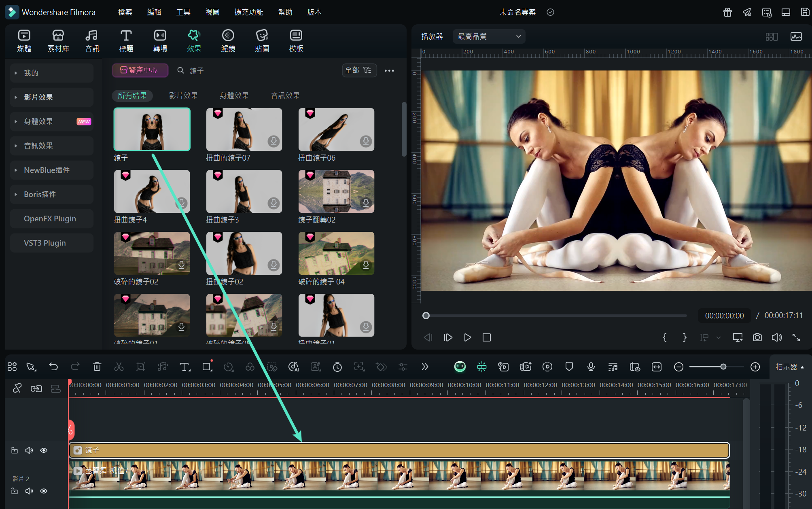Screen dimensions: 812x509
Task: Open the 檔案 menu
Action: point(125,12)
